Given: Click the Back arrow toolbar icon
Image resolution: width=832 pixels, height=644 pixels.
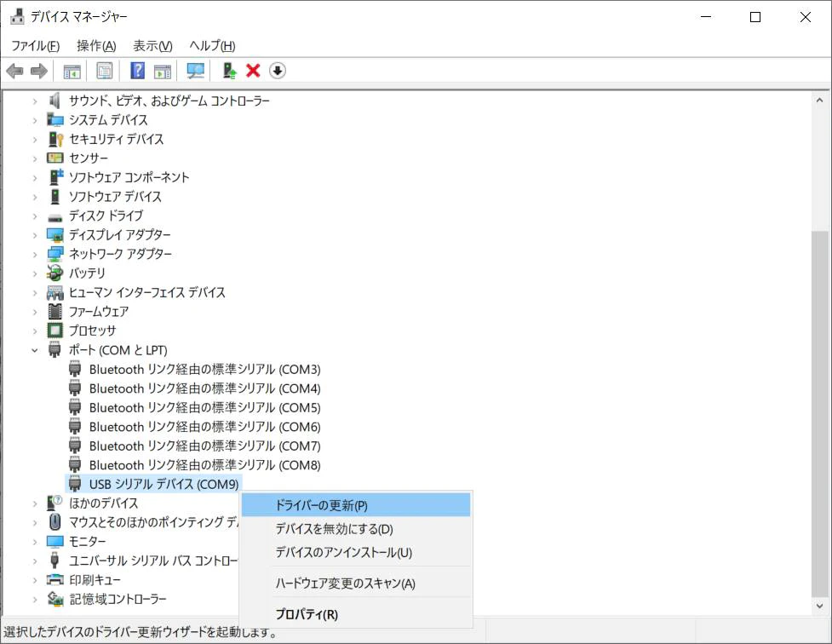Looking at the screenshot, I should tap(14, 71).
